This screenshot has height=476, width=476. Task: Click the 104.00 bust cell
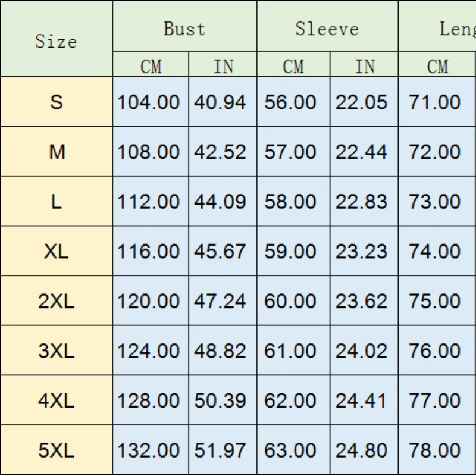(x=148, y=102)
